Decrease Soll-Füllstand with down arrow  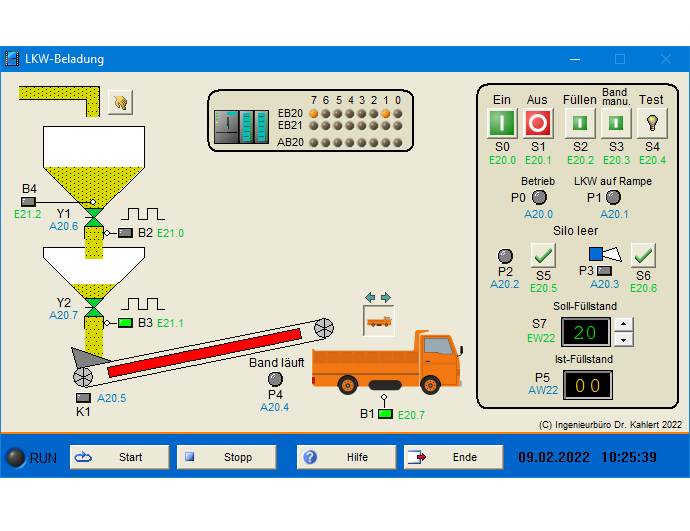click(624, 339)
